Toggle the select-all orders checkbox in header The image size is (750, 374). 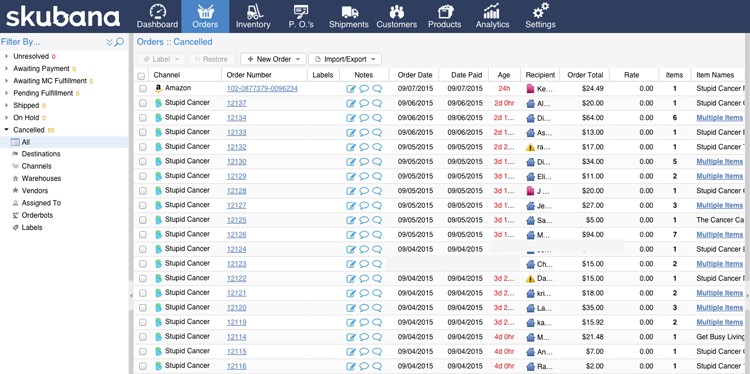141,76
